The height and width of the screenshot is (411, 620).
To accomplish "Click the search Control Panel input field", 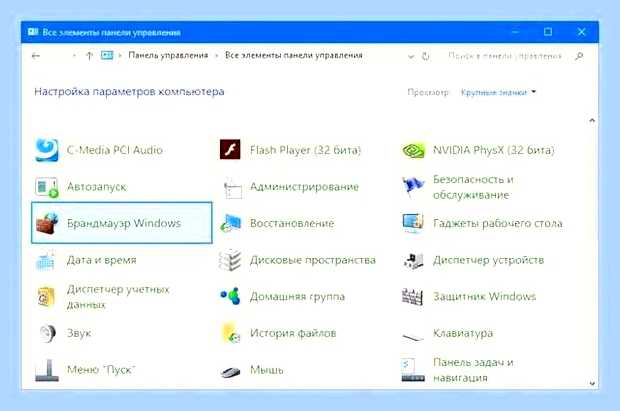I will coord(505,56).
